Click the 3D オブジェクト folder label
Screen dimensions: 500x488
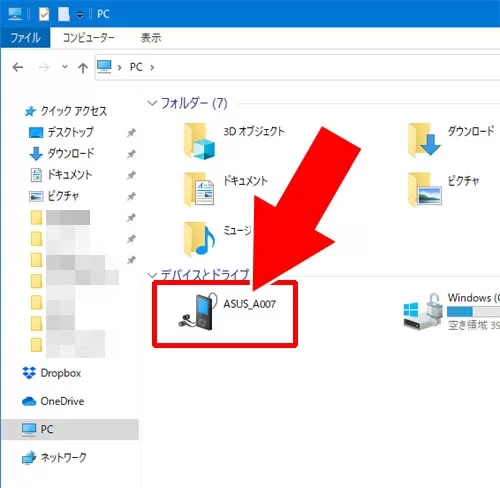point(254,131)
